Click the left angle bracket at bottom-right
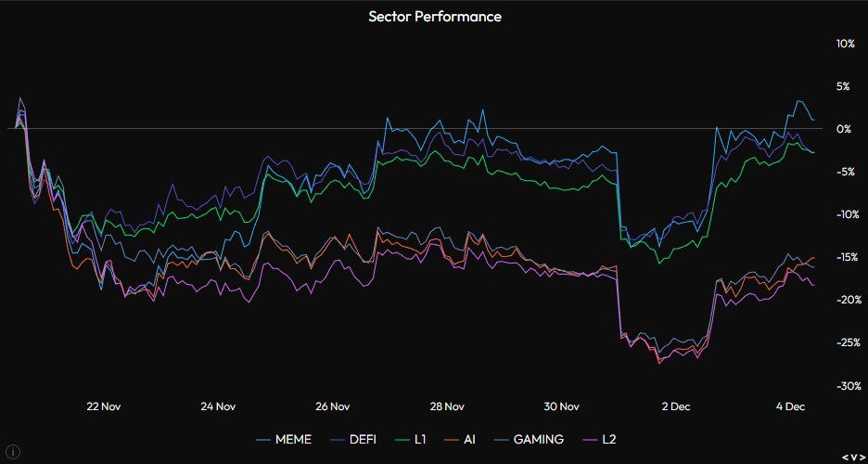Screen dimensions: 868x464 click(845, 457)
